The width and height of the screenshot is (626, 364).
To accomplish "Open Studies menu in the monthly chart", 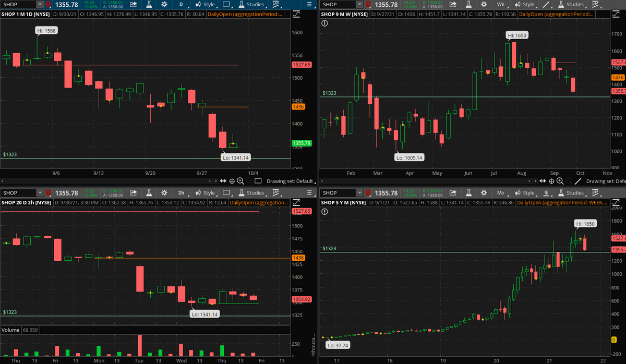I will coord(570,193).
